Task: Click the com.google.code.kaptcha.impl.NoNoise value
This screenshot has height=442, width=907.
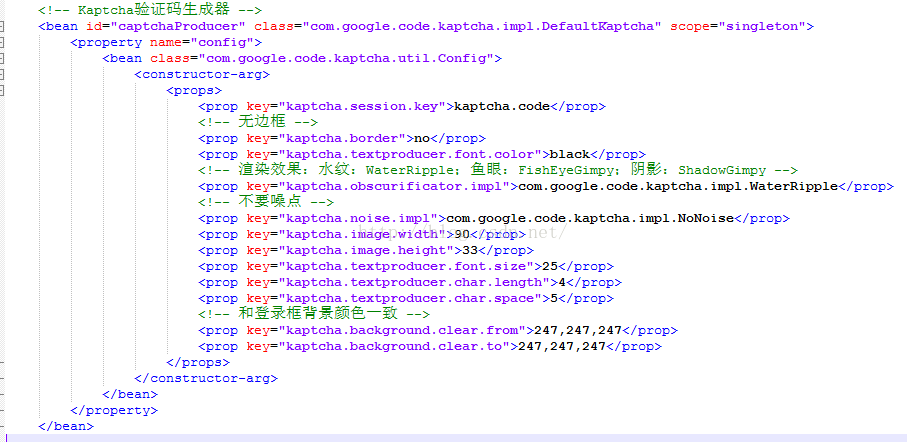Action: (x=590, y=218)
